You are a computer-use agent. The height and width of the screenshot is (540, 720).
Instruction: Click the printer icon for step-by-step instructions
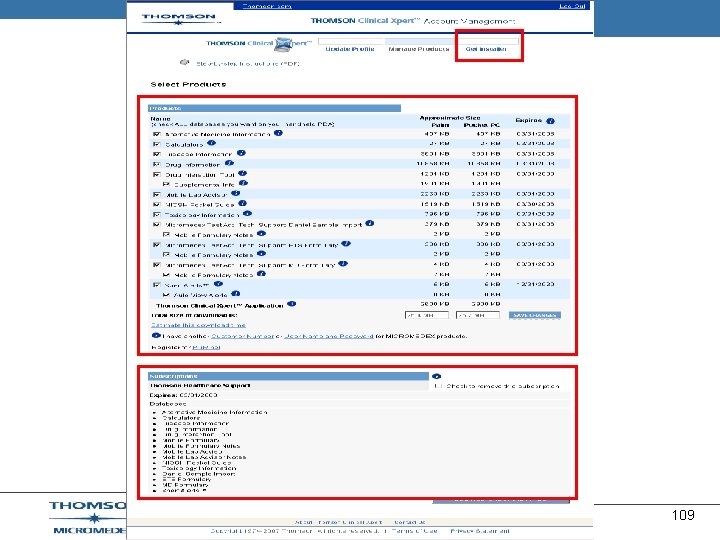185,62
